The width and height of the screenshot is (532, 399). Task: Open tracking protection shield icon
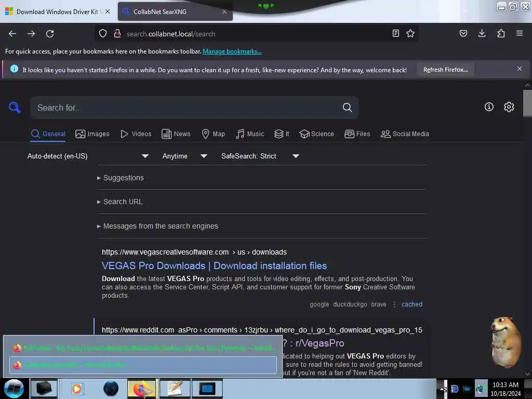[x=103, y=34]
